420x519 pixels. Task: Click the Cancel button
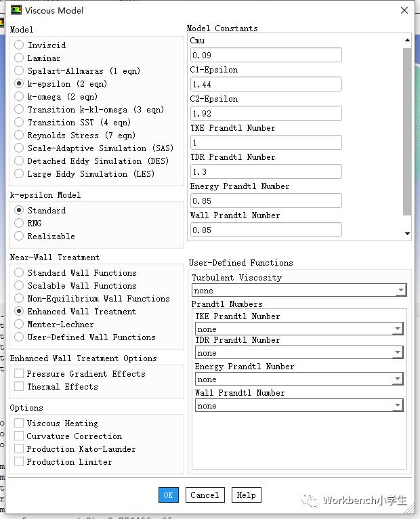(205, 495)
